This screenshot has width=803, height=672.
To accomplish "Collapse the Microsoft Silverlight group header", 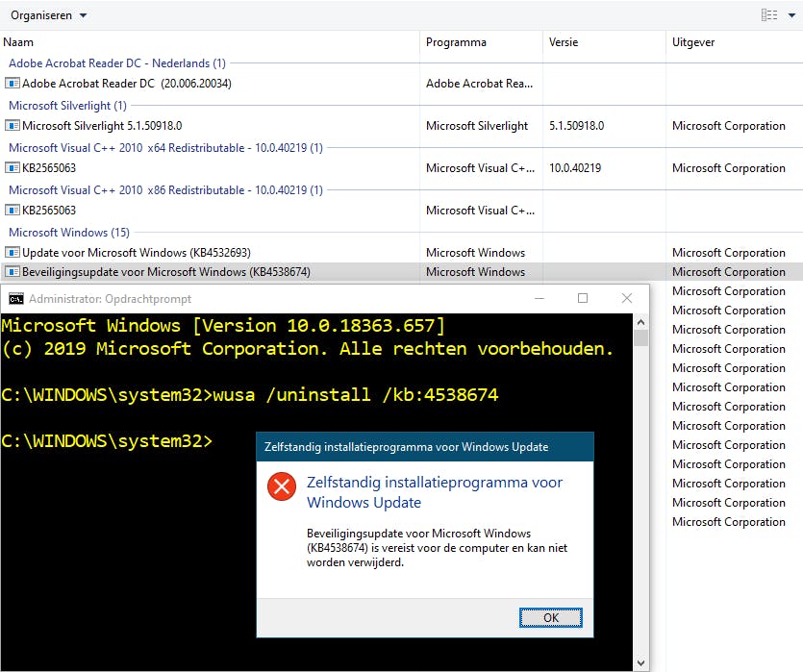I will (67, 106).
